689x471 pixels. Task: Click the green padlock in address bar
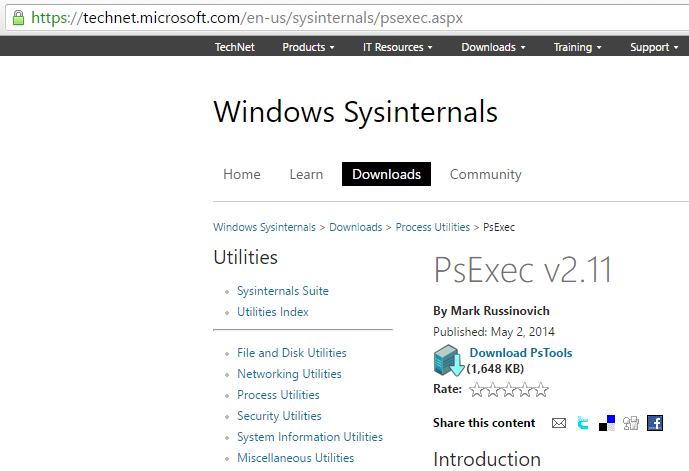[17, 18]
